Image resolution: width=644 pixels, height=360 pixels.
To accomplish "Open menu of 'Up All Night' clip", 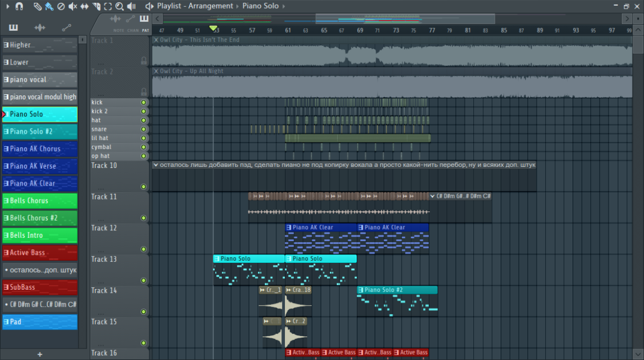I will (156, 71).
